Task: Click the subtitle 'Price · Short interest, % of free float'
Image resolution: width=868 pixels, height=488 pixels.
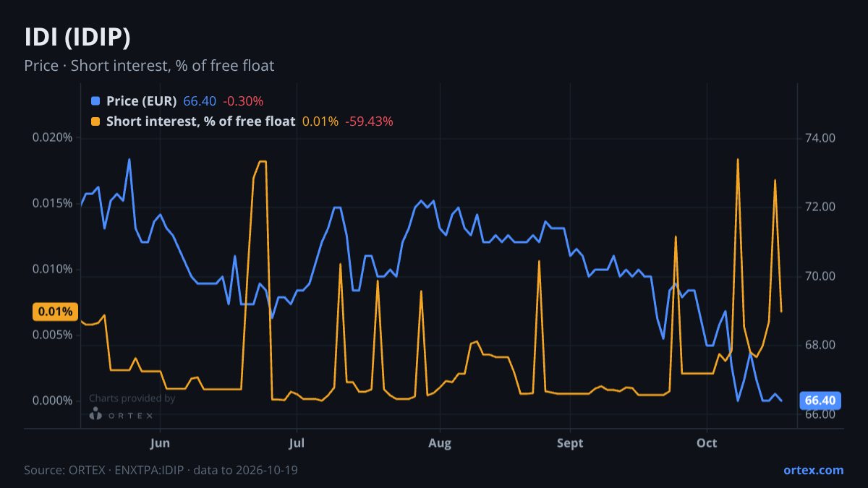Action: pos(149,66)
